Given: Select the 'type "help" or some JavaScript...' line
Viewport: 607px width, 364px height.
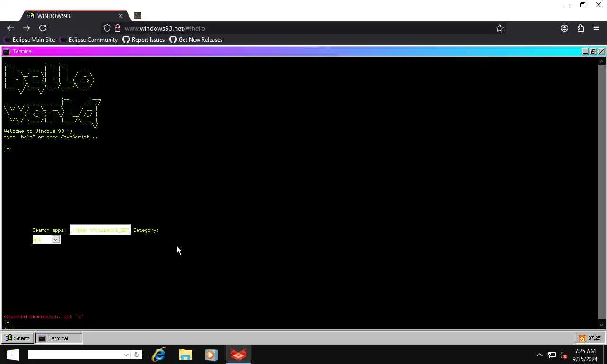Looking at the screenshot, I should pos(51,136).
